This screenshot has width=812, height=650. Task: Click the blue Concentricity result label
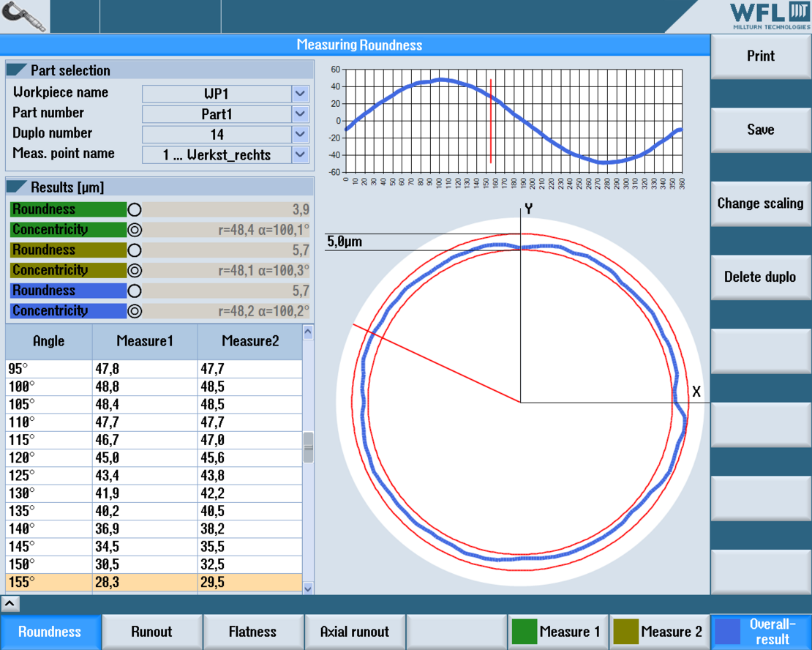click(x=68, y=310)
